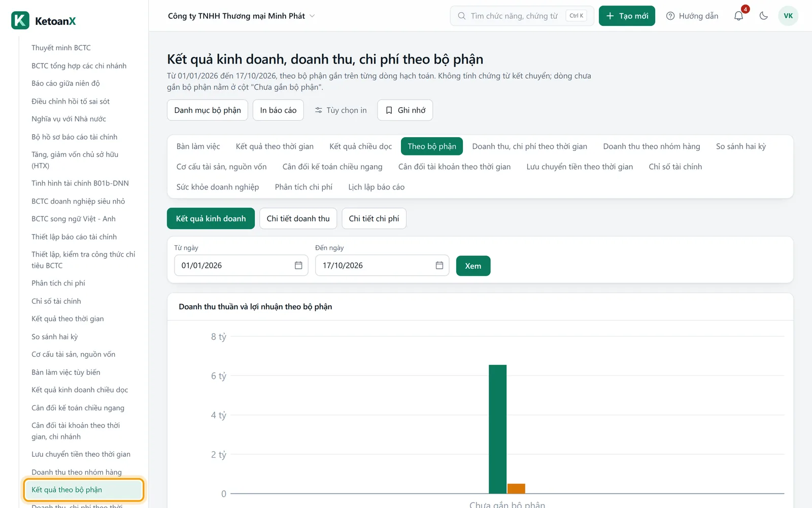812x508 pixels.
Task: Click the Danh mục bộ phận button
Action: point(208,110)
